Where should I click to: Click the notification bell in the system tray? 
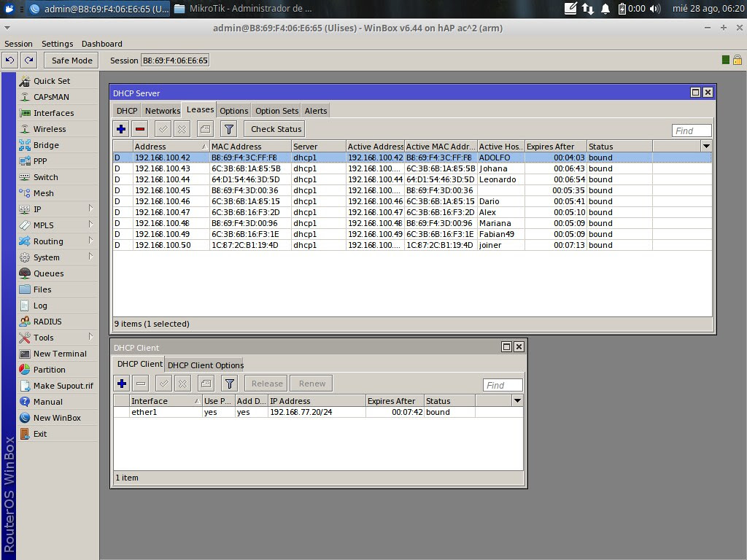[x=605, y=9]
